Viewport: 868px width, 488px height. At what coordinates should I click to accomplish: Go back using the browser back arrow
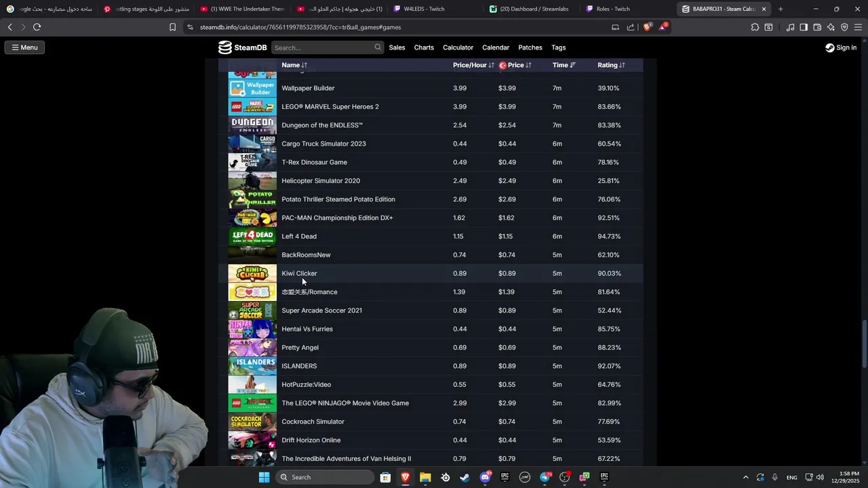[9, 27]
